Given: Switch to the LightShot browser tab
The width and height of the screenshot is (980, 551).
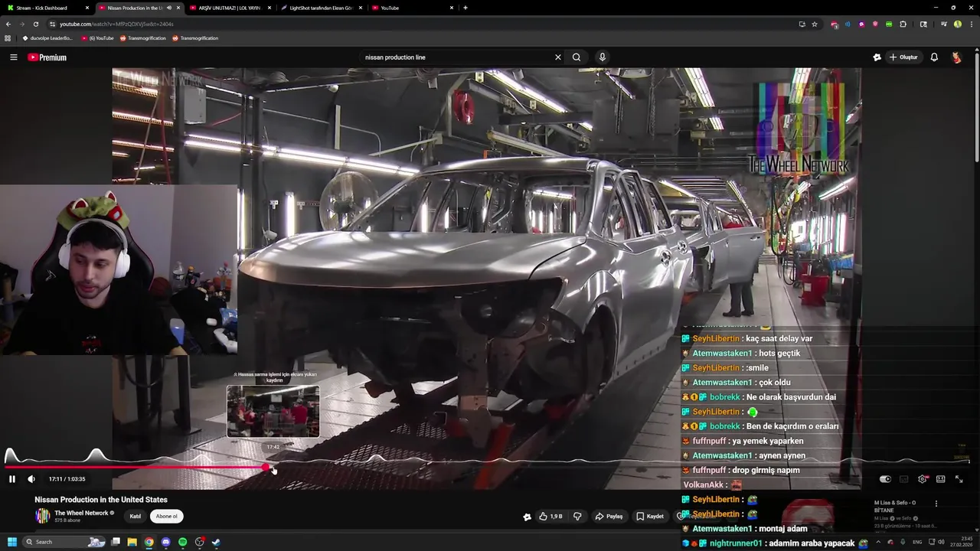Looking at the screenshot, I should pyautogui.click(x=320, y=8).
